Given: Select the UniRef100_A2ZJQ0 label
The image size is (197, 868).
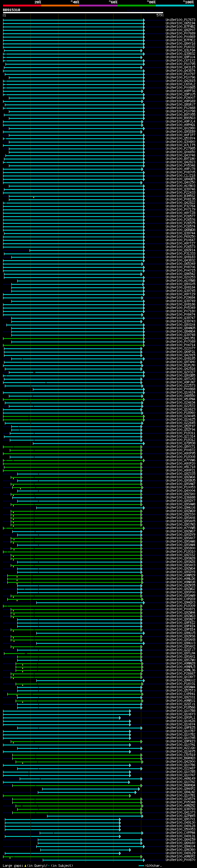Looking at the screenshot, I should tap(180, 748).
